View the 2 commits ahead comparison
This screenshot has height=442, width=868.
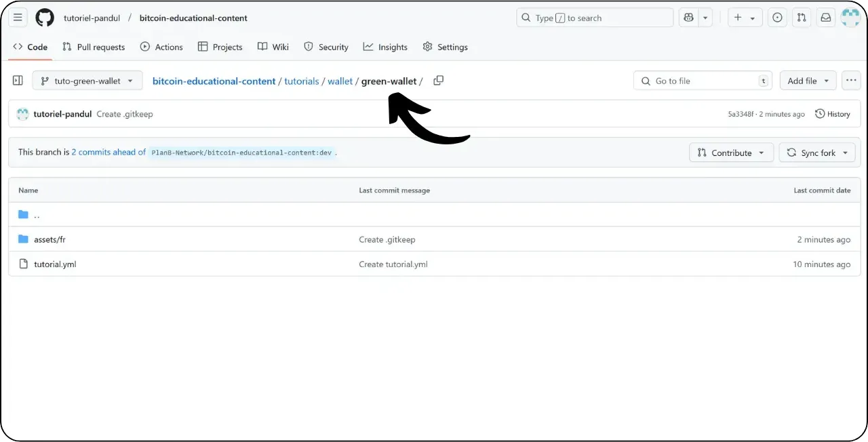pos(108,152)
